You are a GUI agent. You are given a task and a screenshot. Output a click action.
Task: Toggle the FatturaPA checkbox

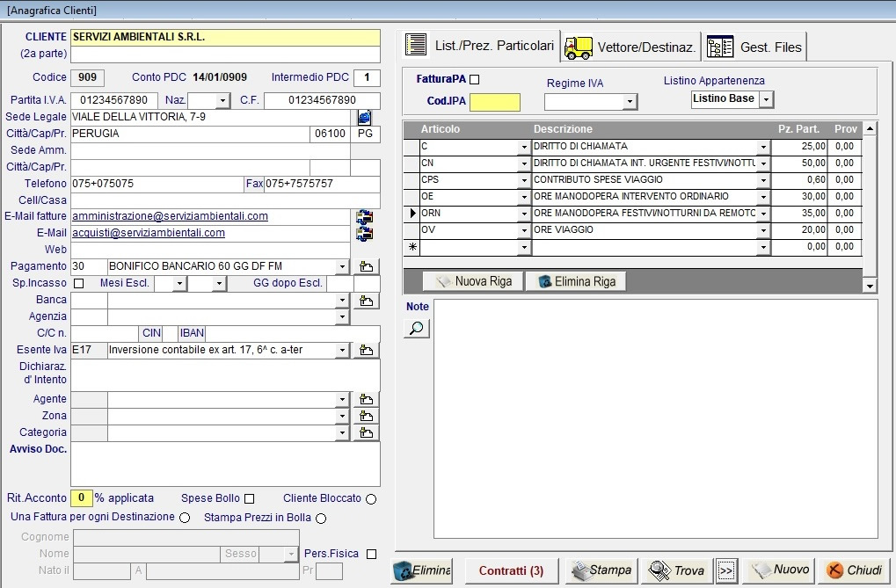(x=474, y=79)
